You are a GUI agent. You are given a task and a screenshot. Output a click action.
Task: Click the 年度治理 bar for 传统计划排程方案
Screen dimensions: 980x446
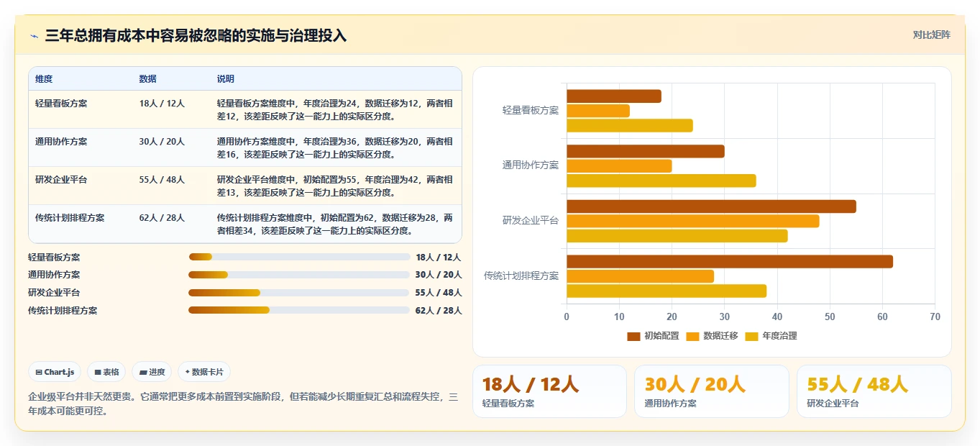click(x=667, y=291)
